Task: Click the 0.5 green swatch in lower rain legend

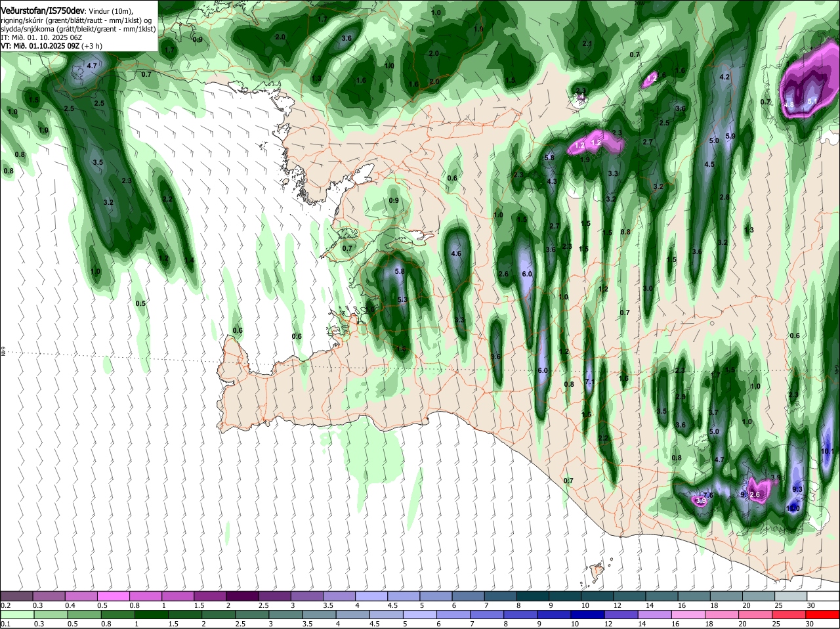Action: tap(85, 614)
